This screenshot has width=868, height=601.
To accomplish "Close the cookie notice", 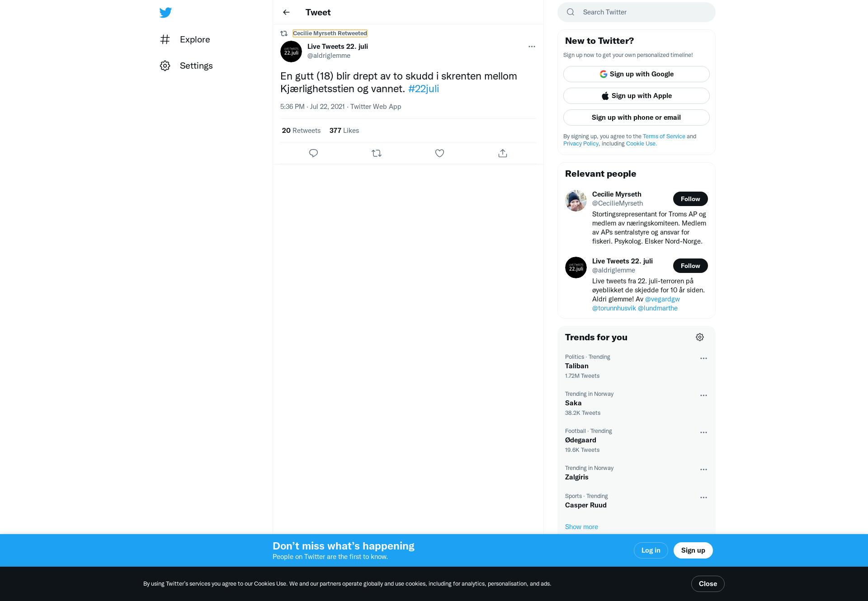I will pyautogui.click(x=708, y=584).
